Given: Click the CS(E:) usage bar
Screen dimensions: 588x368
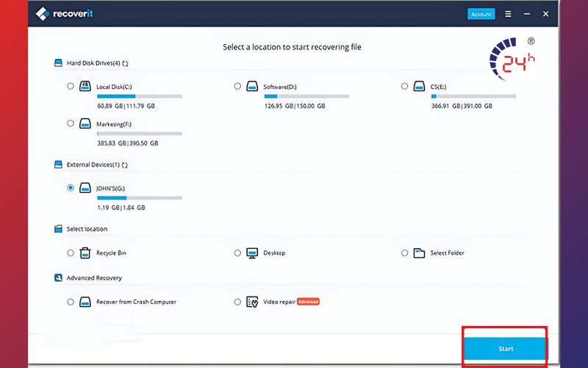Looking at the screenshot, I should (x=473, y=96).
